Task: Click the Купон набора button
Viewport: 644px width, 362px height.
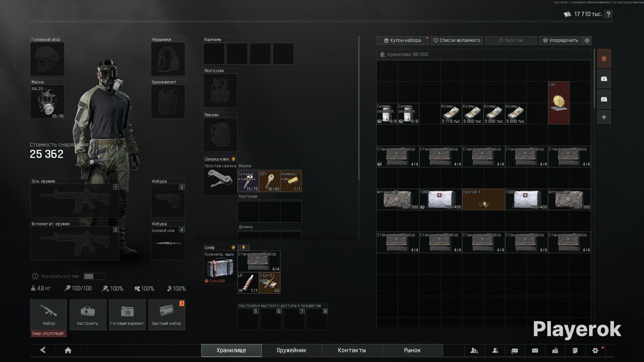Action: point(402,41)
